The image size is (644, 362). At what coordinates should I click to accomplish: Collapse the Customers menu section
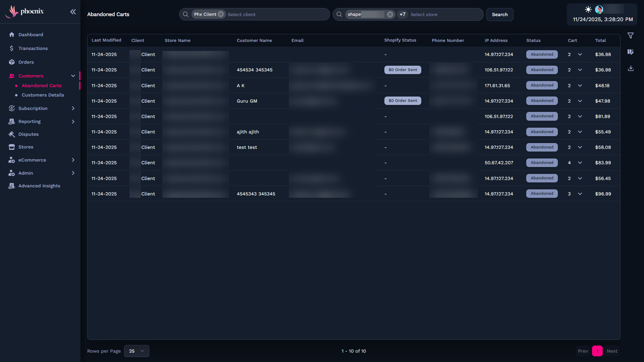point(73,76)
